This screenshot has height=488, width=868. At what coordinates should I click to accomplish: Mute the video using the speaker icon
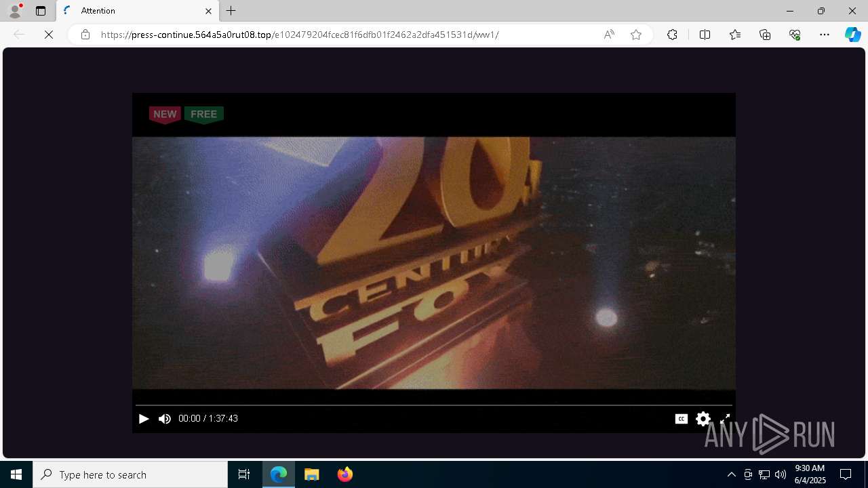(x=165, y=419)
